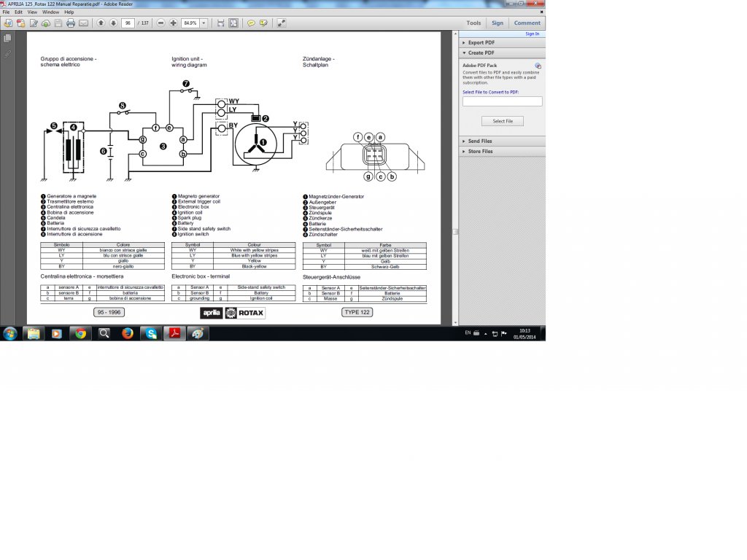Open the Comment pane tab
Viewport: 747px width, 560px height.
(x=527, y=23)
